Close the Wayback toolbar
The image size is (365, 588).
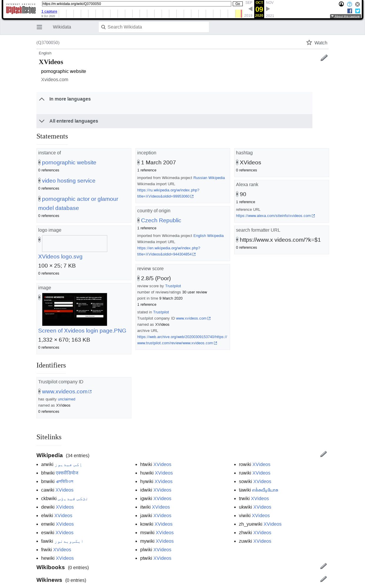[x=357, y=4]
